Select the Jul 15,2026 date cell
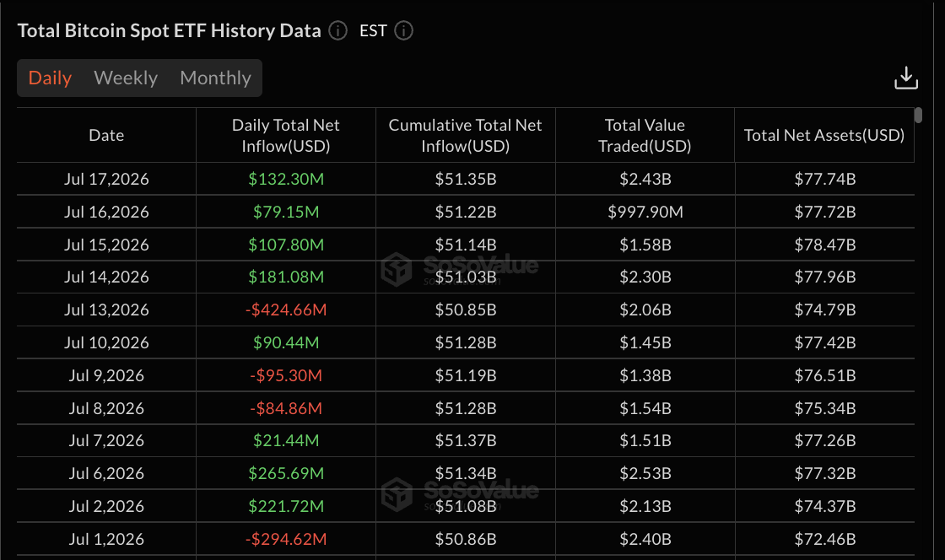Screen dimensions: 945x560 click(x=106, y=245)
